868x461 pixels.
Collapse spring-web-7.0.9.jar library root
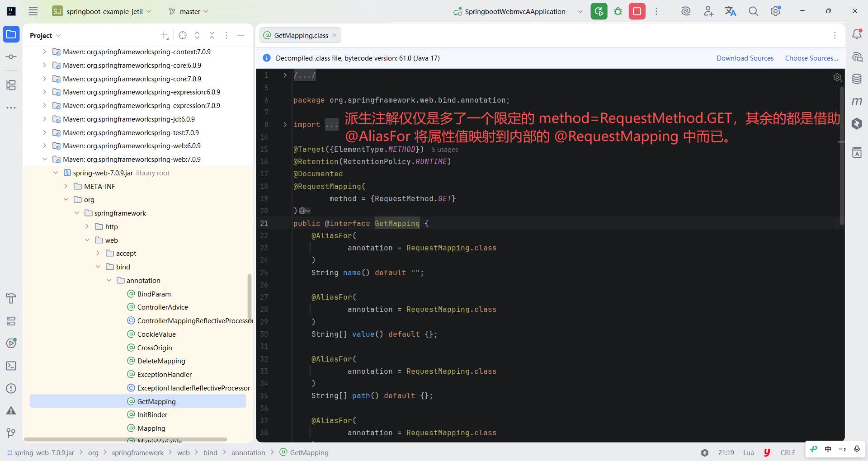tap(56, 173)
